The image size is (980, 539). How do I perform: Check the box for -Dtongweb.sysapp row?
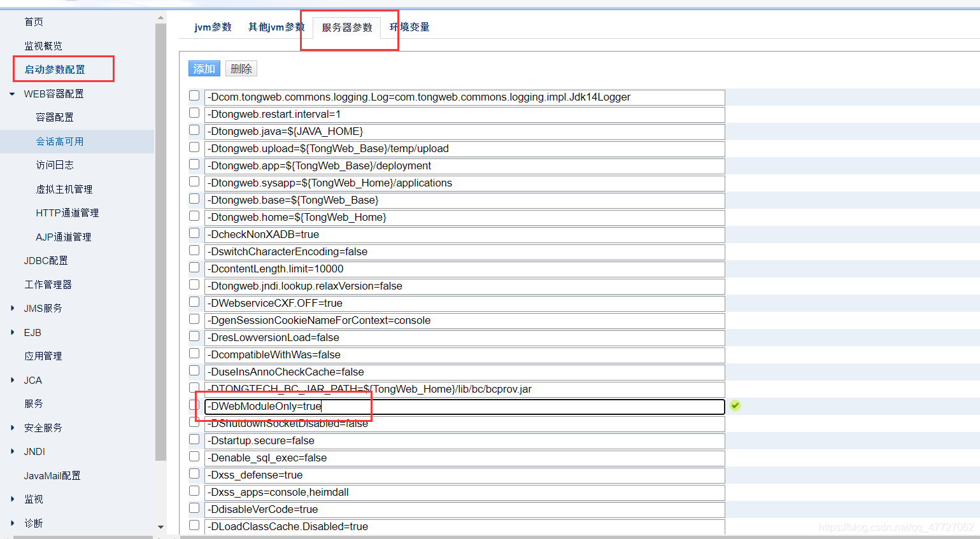tap(194, 181)
